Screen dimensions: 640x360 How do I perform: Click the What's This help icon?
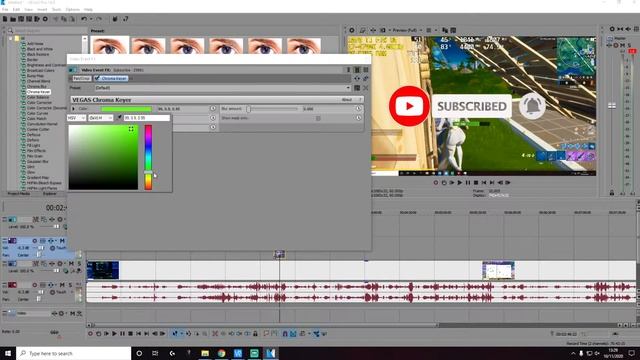(125, 19)
